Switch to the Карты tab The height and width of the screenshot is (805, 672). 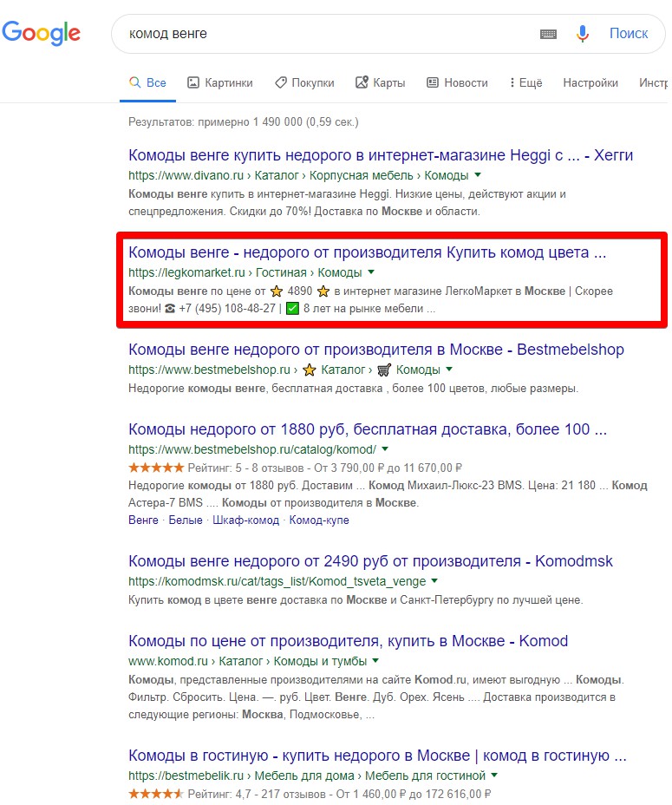pyautogui.click(x=381, y=82)
